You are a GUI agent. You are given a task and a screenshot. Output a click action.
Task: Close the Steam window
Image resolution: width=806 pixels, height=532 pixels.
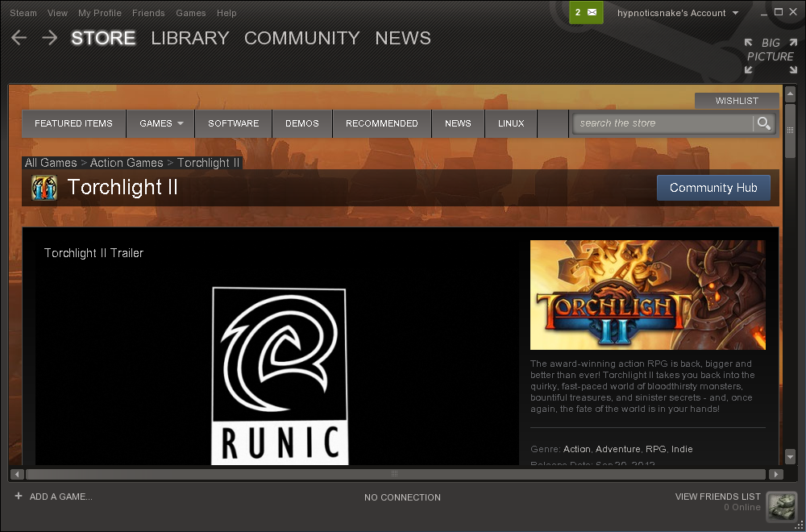pos(792,12)
